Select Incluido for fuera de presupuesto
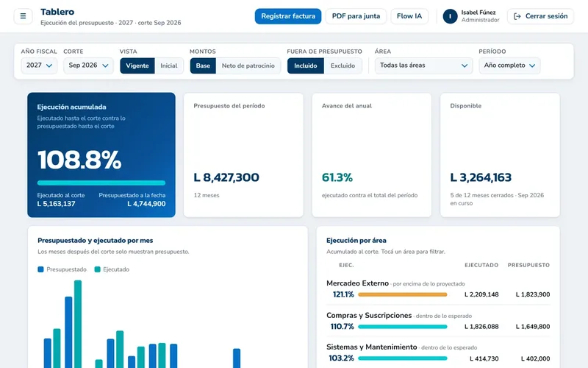This screenshot has height=368, width=588. (306, 66)
